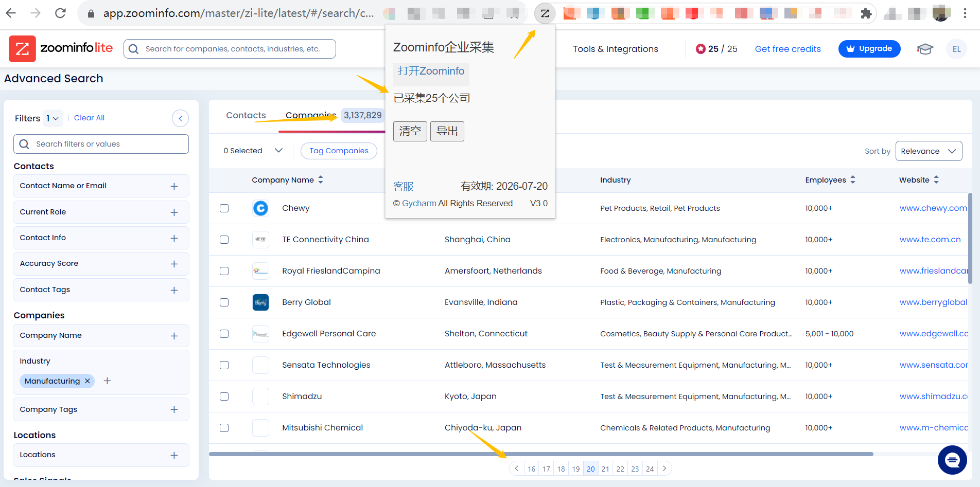Select the Edgewell Personal Care checkbox
The height and width of the screenshot is (487, 980).
(224, 334)
